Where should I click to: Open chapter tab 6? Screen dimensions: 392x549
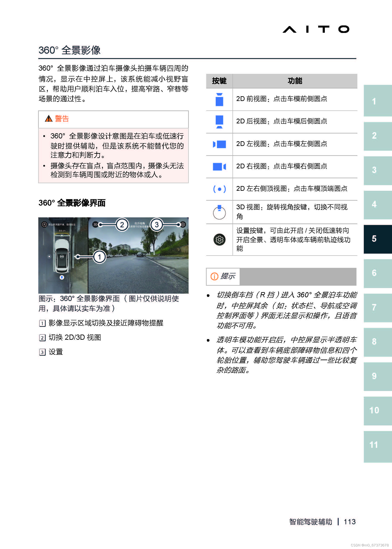(x=378, y=273)
